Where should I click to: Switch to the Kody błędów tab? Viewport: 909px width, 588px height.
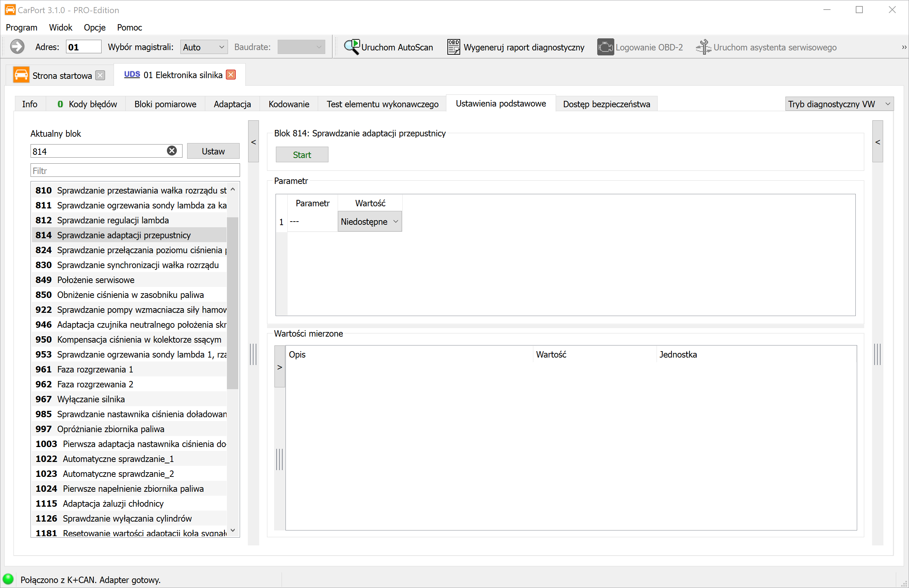pyautogui.click(x=87, y=104)
